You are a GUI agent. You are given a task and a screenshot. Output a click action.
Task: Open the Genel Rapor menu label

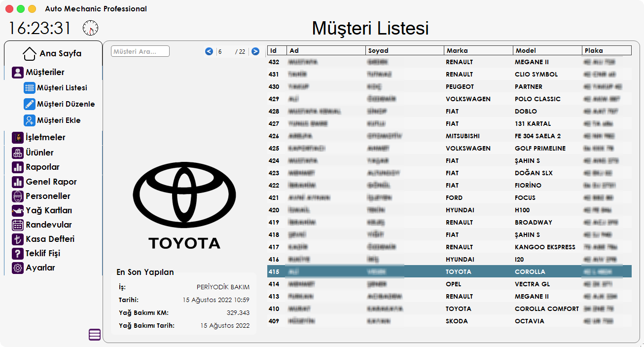[51, 182]
